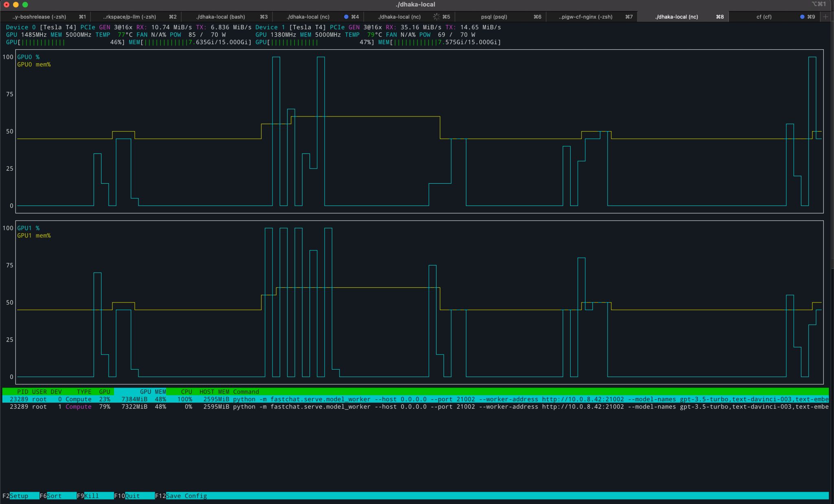Click the loading spinner on the ⌘5 tab
Viewport: 834px width, 504px height.
(436, 17)
